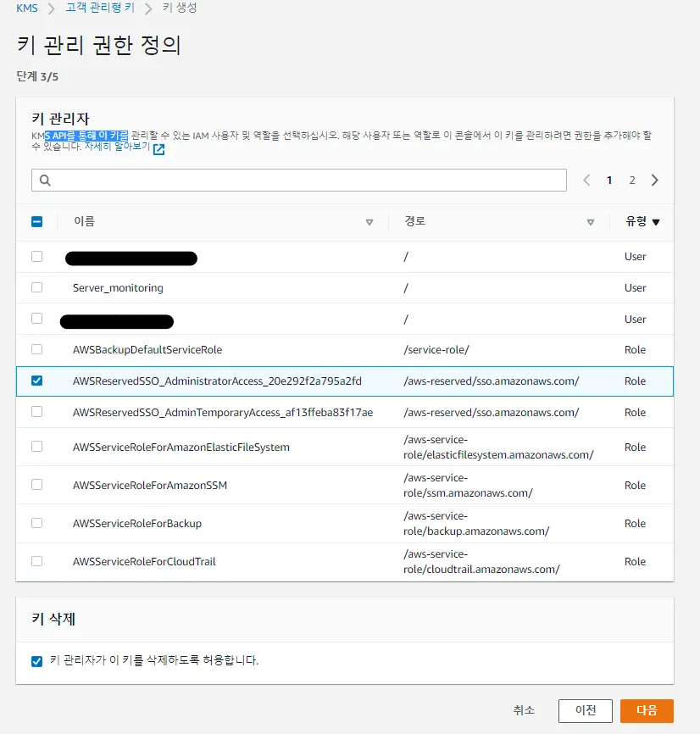700x734 pixels.
Task: Click the 취소 button
Action: (x=524, y=710)
